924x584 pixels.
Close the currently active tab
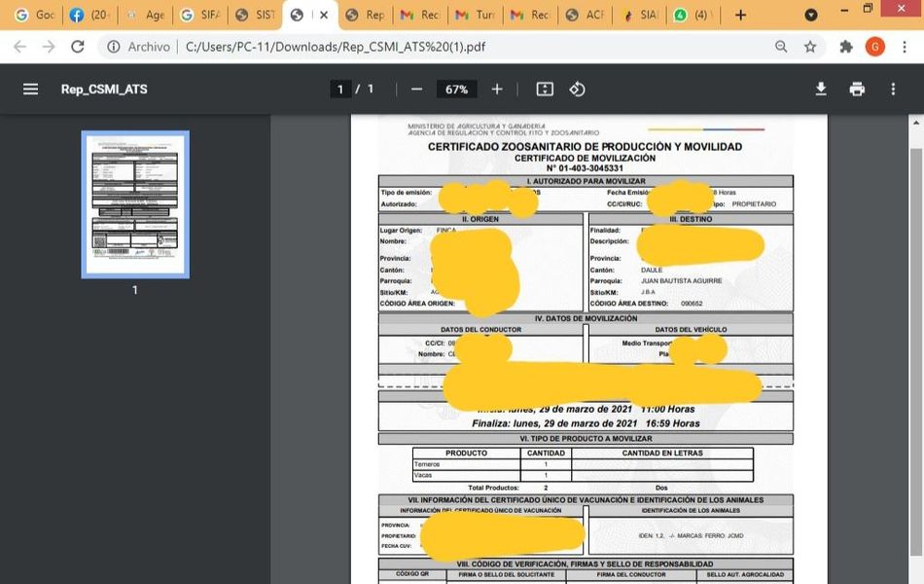324,15
